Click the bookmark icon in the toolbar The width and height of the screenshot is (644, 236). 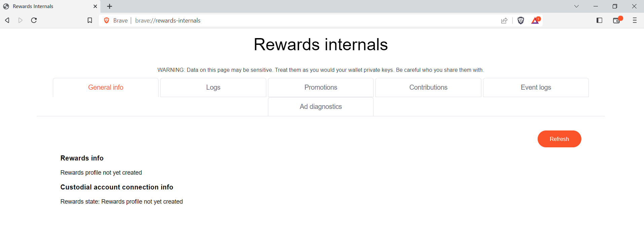click(x=90, y=20)
